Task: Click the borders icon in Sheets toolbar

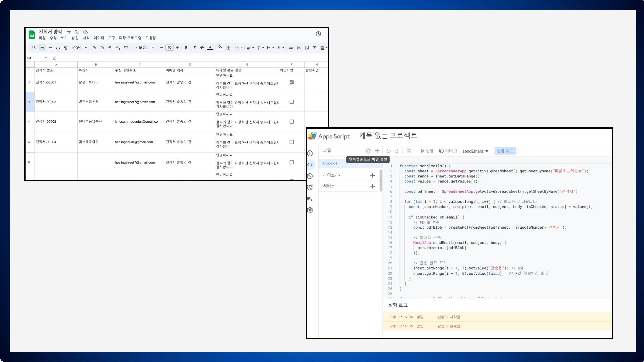Action: pyautogui.click(x=228, y=48)
